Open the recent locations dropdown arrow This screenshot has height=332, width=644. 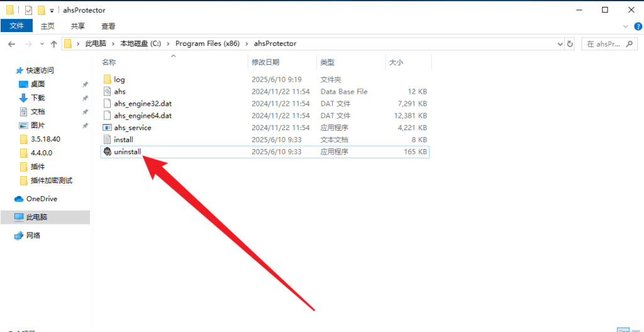pos(42,44)
